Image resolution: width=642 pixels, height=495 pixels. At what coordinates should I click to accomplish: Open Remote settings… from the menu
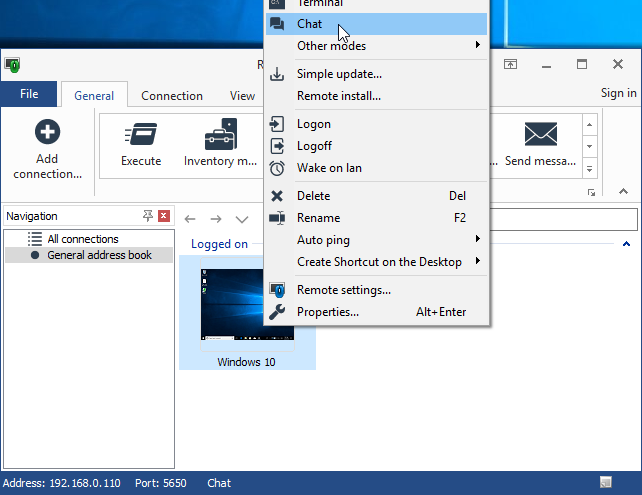pyautogui.click(x=376, y=290)
